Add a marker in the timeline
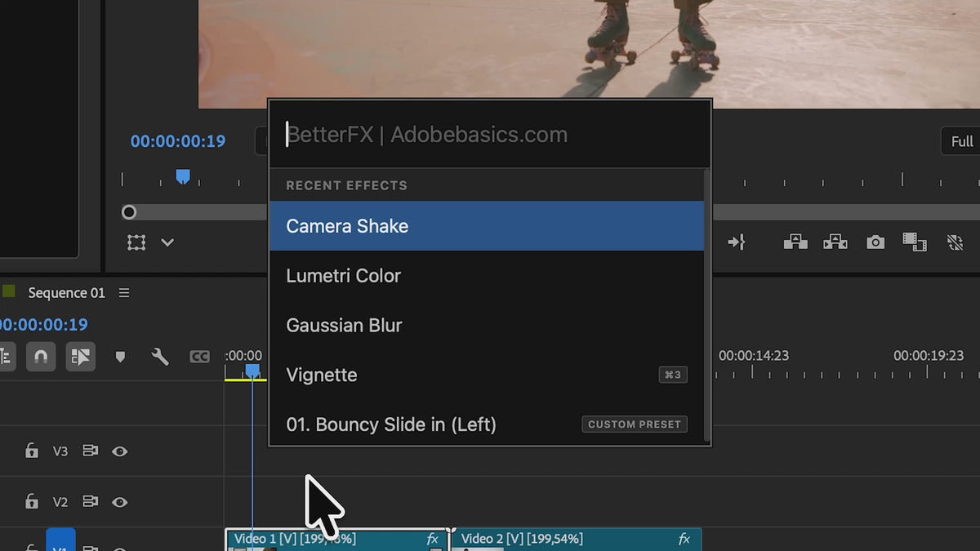This screenshot has height=551, width=980. tap(120, 357)
